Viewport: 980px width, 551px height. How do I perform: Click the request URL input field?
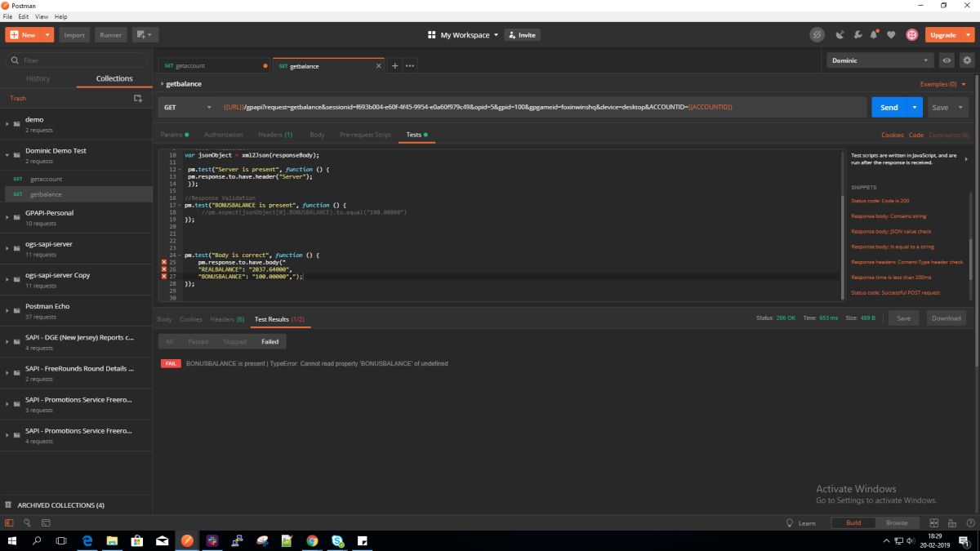541,107
